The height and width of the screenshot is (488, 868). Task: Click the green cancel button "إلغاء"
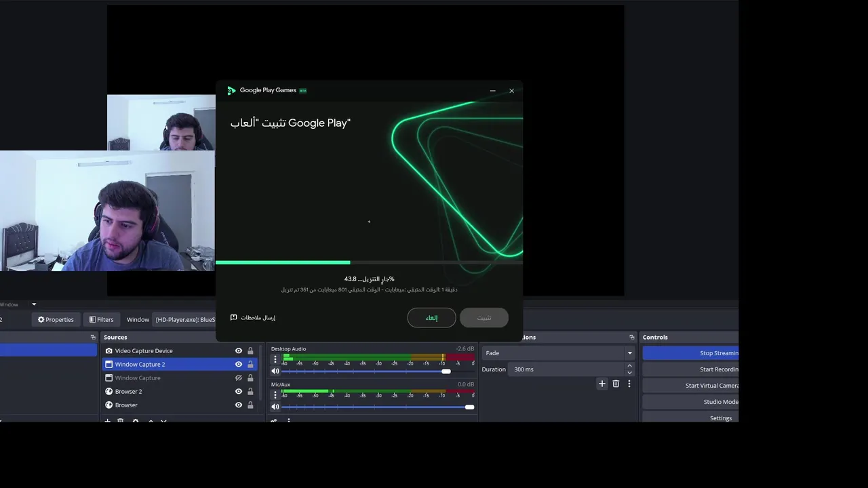[431, 318]
